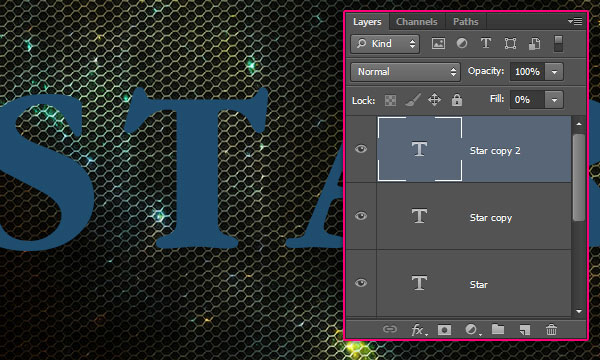The width and height of the screenshot is (600, 360).
Task: Delete layer with trash icon
Action: pyautogui.click(x=551, y=329)
